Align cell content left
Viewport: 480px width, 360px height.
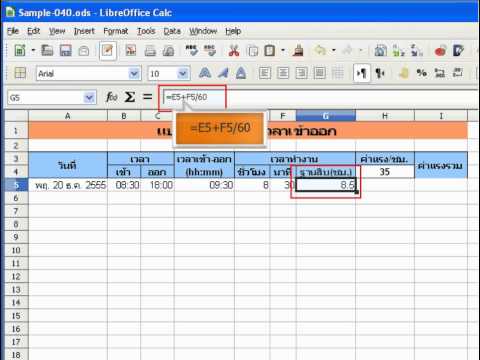click(x=265, y=73)
